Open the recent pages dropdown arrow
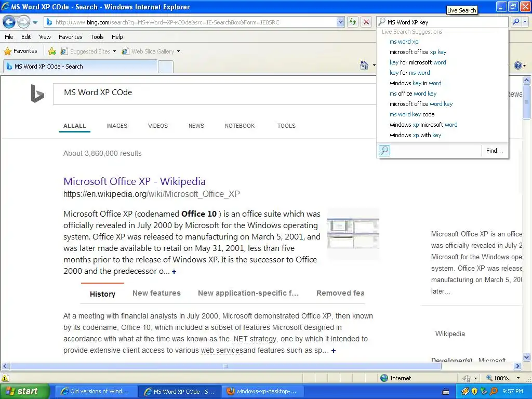 click(x=35, y=22)
